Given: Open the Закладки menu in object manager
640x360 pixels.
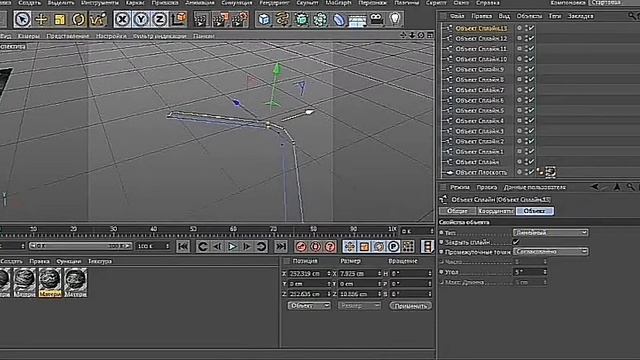Looking at the screenshot, I should click(x=580, y=16).
